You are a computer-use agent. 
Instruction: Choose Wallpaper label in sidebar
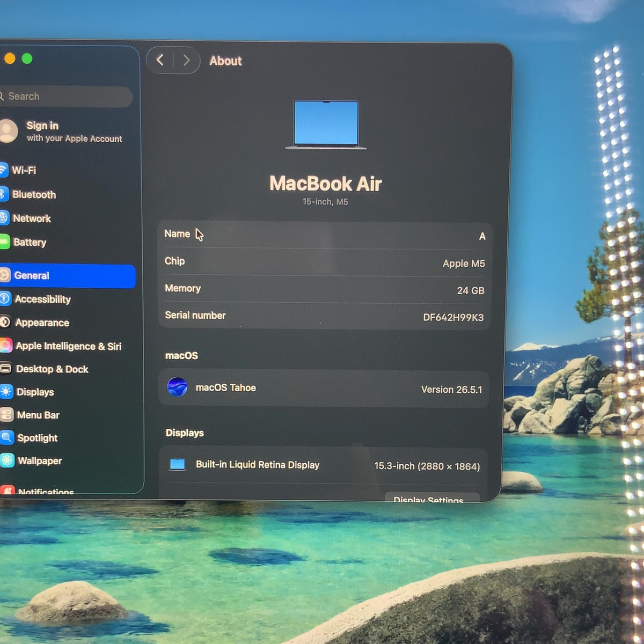(40, 460)
